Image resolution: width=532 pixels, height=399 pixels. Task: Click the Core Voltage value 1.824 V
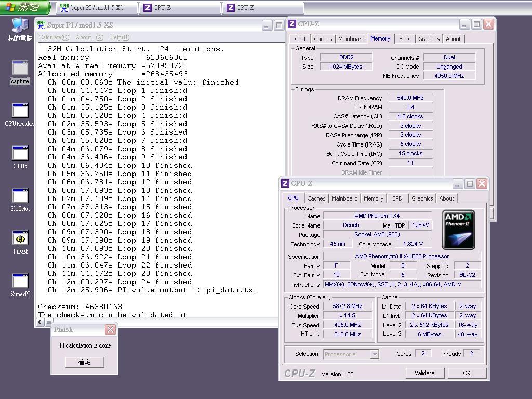(413, 244)
